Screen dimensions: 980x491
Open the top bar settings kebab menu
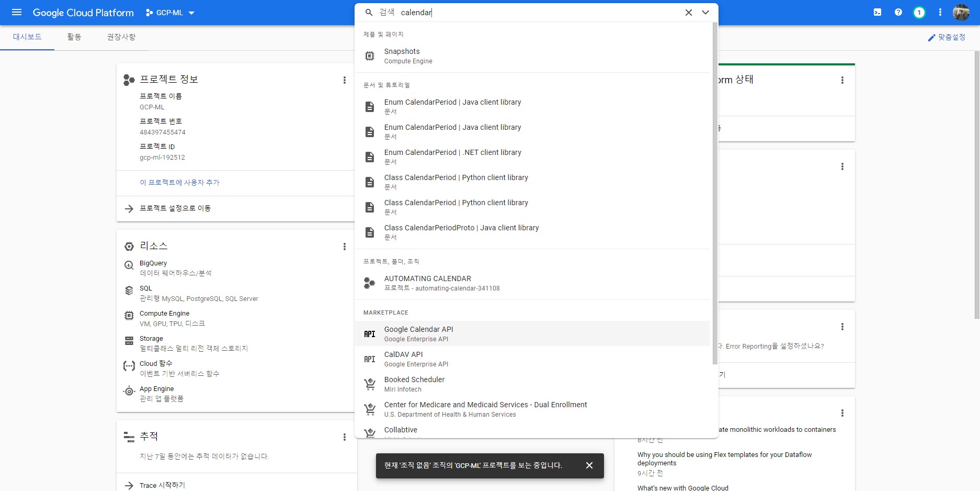pos(940,13)
